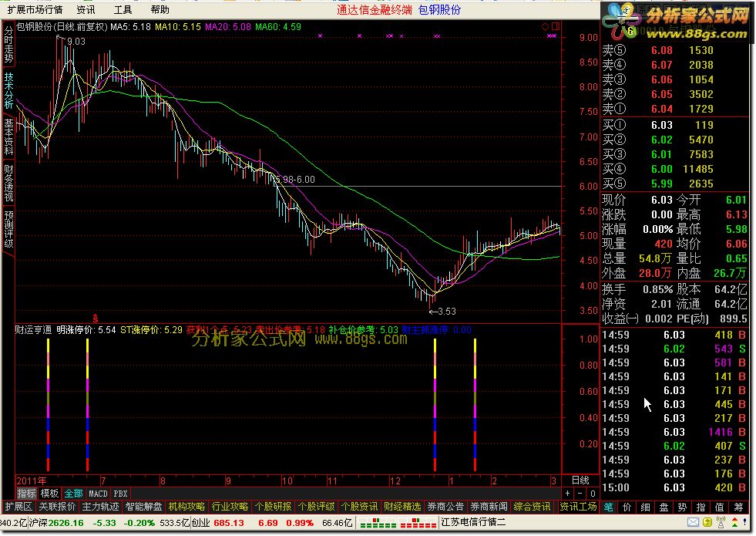Open the 个股研报 tab
The height and width of the screenshot is (536, 756).
(274, 507)
